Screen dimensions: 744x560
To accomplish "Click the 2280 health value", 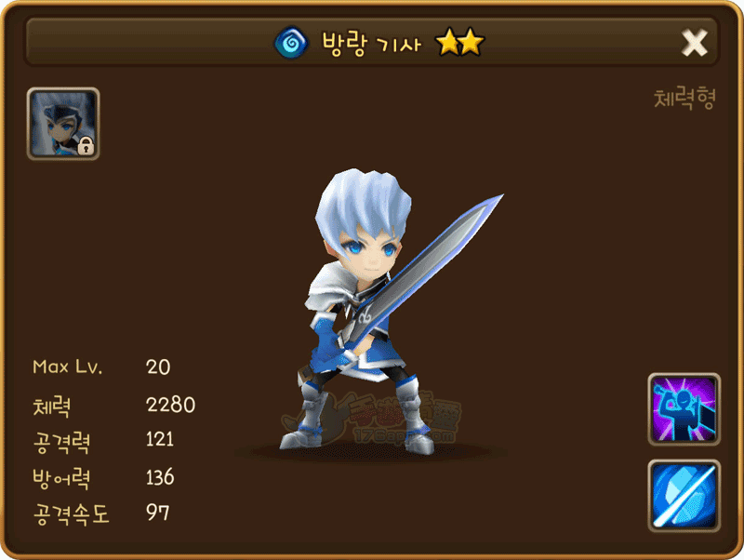I will (171, 405).
